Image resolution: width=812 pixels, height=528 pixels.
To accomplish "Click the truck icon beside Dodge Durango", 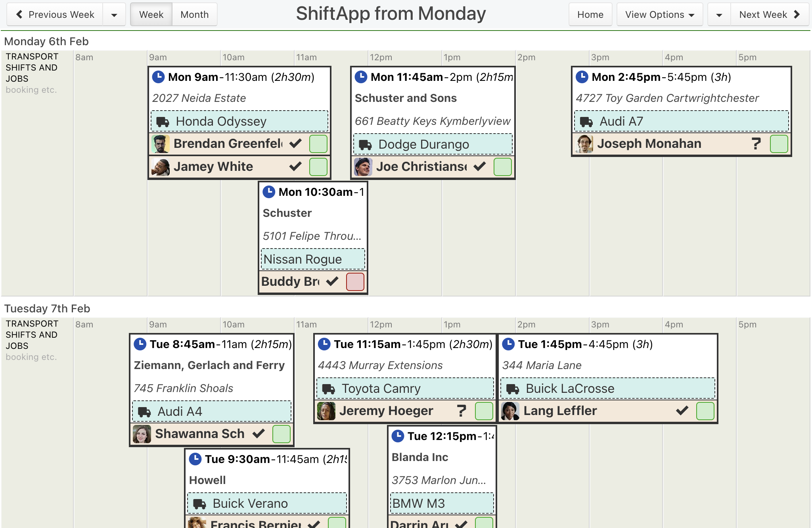I will (x=366, y=145).
